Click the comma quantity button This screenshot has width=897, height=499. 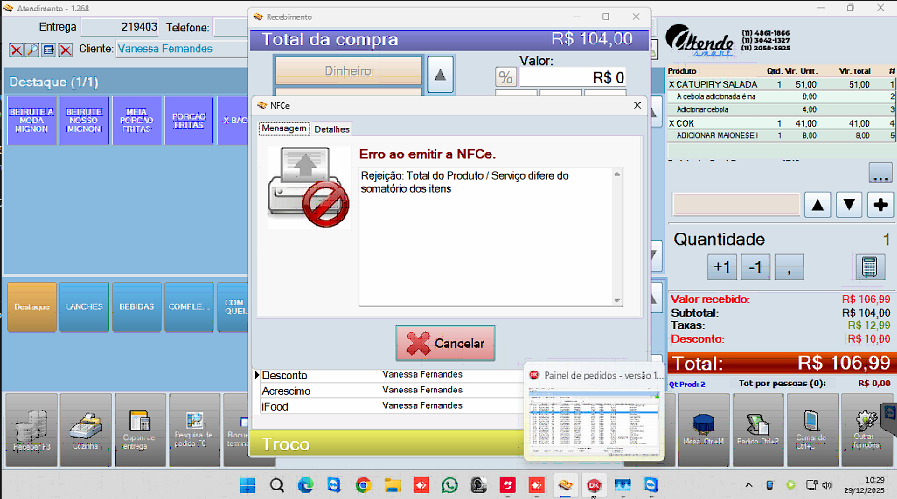pyautogui.click(x=789, y=267)
